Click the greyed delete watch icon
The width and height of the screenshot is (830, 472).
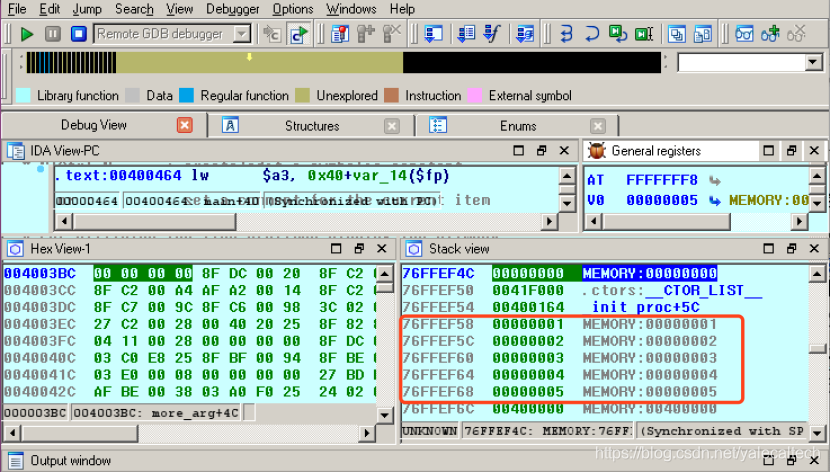796,34
